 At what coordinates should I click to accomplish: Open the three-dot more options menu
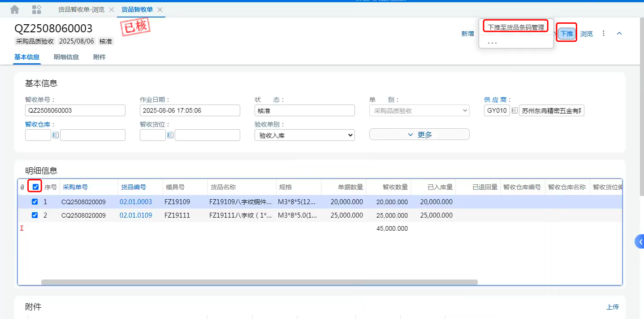pyautogui.click(x=604, y=34)
